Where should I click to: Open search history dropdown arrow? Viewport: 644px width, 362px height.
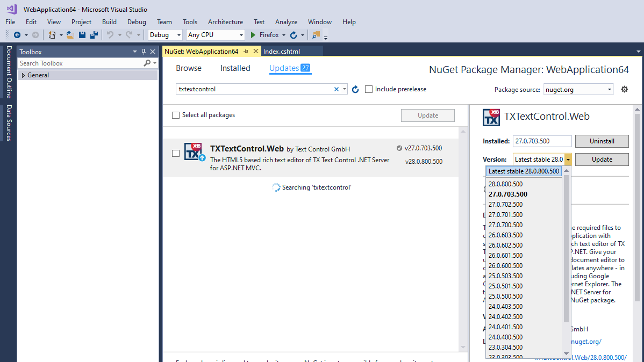coord(344,89)
